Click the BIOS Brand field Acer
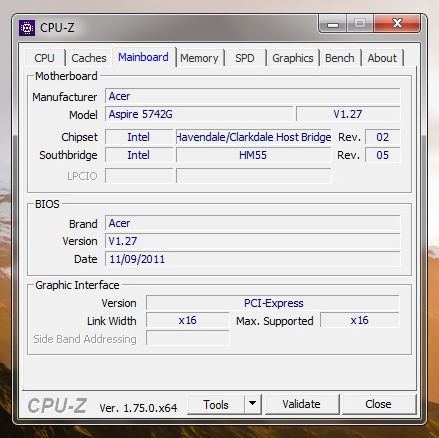439x438 pixels. (253, 223)
